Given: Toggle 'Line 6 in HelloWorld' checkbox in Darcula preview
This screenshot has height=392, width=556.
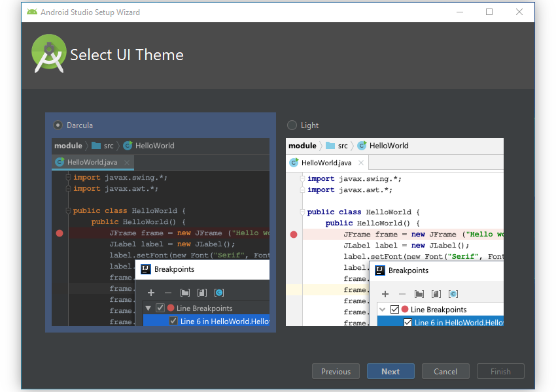Looking at the screenshot, I should (173, 321).
